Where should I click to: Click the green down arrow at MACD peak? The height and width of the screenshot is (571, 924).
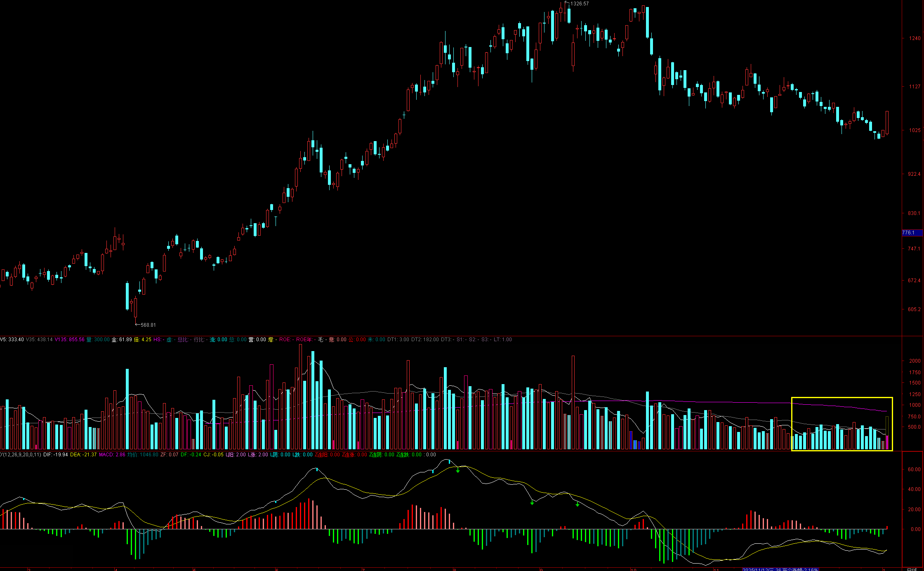[x=458, y=470]
